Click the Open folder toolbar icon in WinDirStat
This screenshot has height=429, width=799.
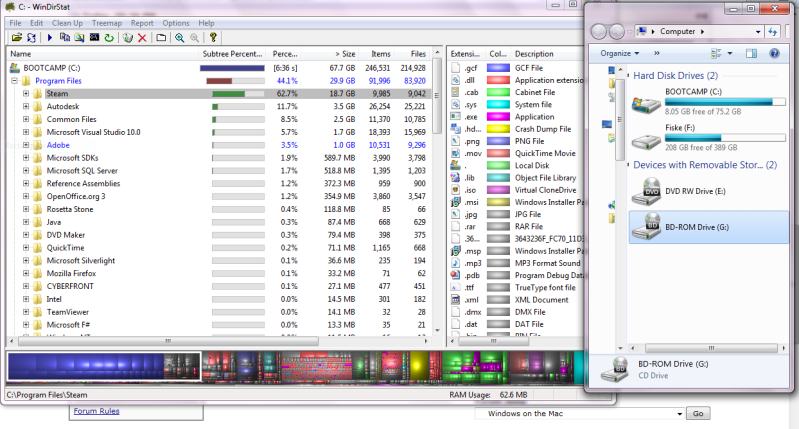pos(17,38)
